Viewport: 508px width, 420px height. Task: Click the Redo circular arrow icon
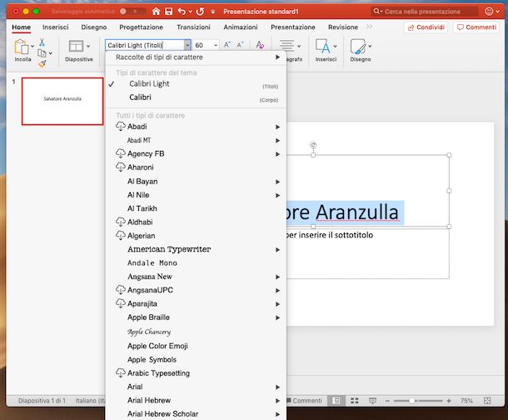coord(200,12)
